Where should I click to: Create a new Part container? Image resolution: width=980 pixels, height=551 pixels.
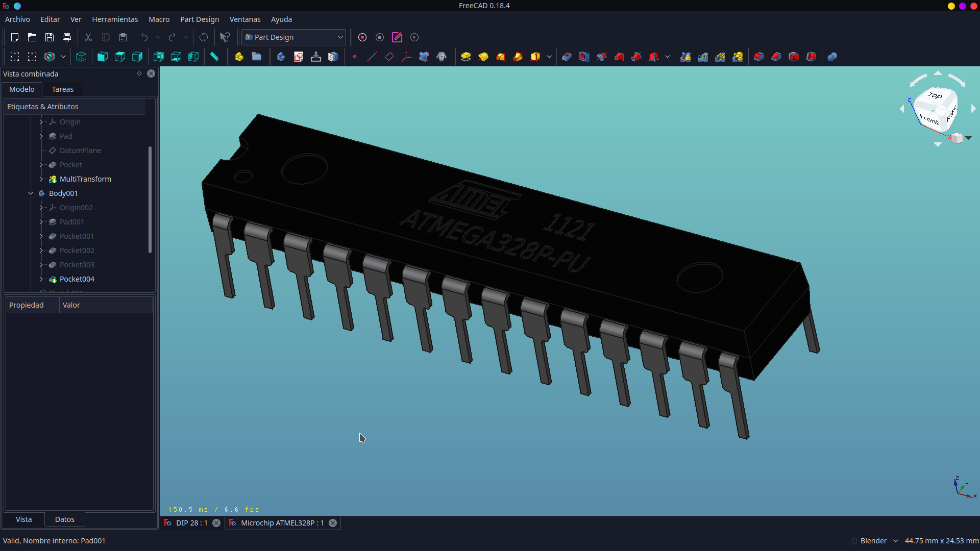tap(239, 57)
